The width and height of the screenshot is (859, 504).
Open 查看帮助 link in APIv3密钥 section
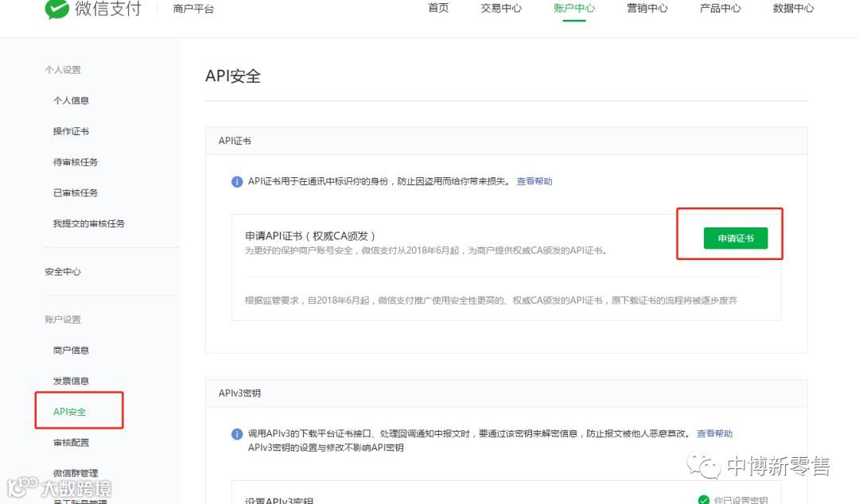click(714, 433)
